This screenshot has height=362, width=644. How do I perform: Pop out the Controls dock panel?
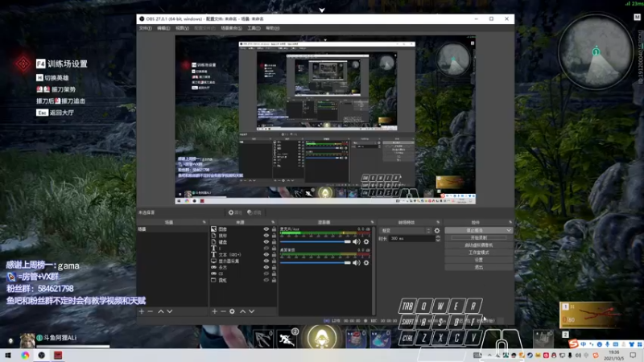point(510,222)
